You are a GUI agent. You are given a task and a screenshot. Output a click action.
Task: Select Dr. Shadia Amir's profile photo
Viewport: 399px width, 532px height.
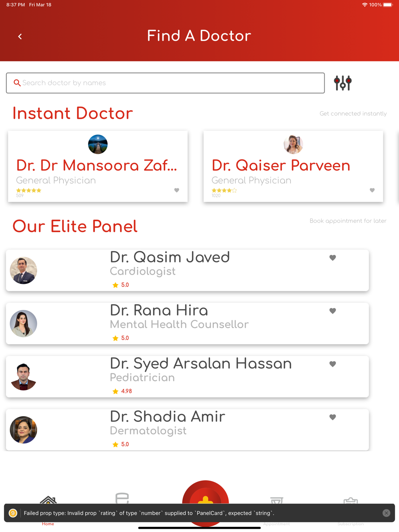click(24, 430)
